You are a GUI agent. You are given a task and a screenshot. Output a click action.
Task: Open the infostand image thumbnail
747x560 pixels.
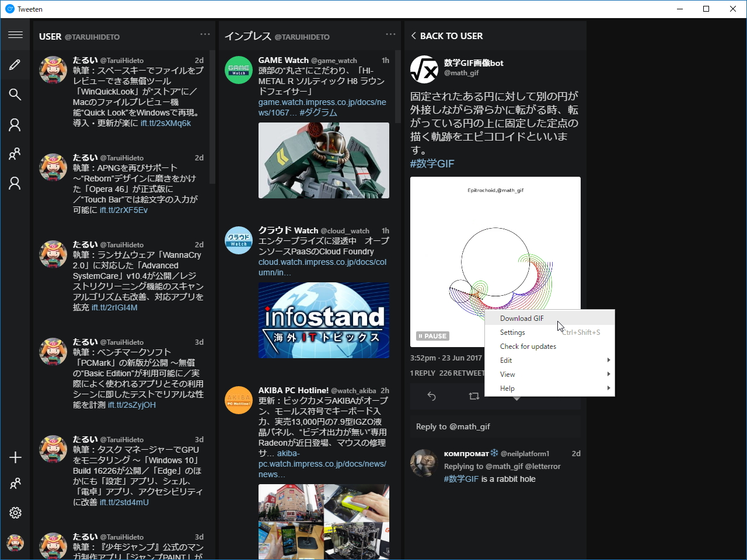click(x=323, y=320)
